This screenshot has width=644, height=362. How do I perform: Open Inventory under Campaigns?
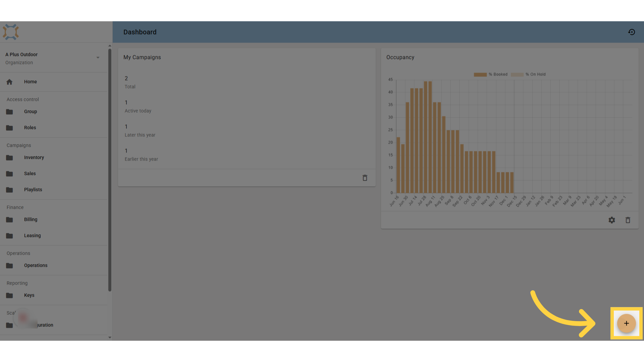[54, 158]
